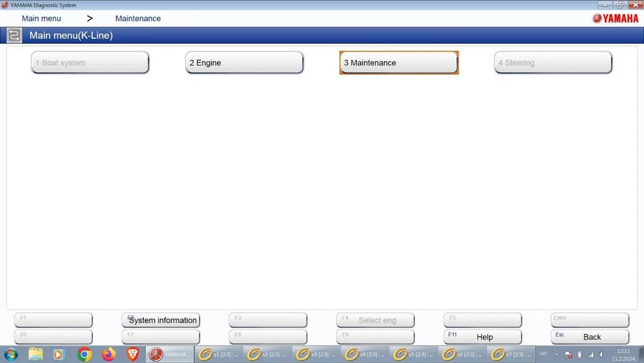Viewport: 644px width, 363px height.
Task: Click the Yamaha logo at top right
Action: 615,19
